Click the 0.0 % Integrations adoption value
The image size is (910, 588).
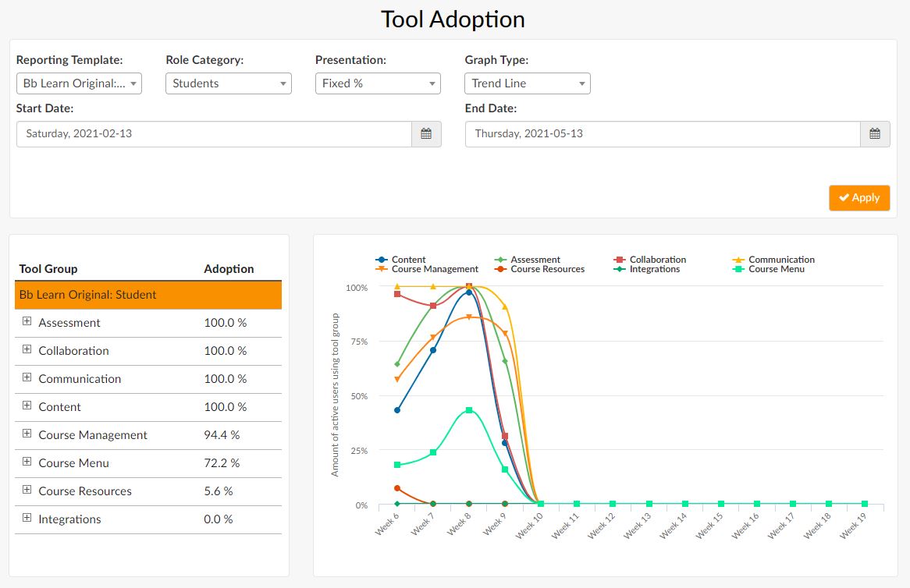219,519
